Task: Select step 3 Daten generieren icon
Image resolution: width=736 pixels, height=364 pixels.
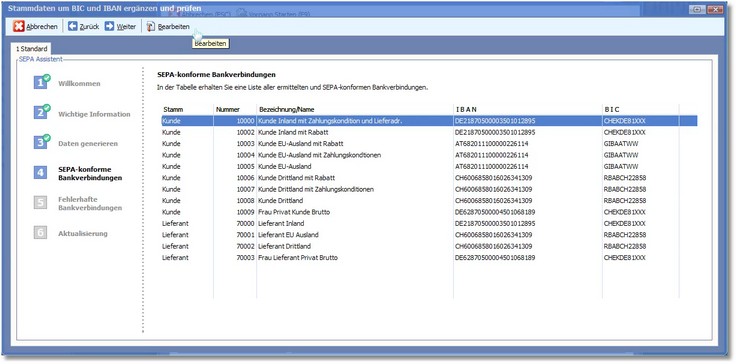Action: (x=41, y=142)
